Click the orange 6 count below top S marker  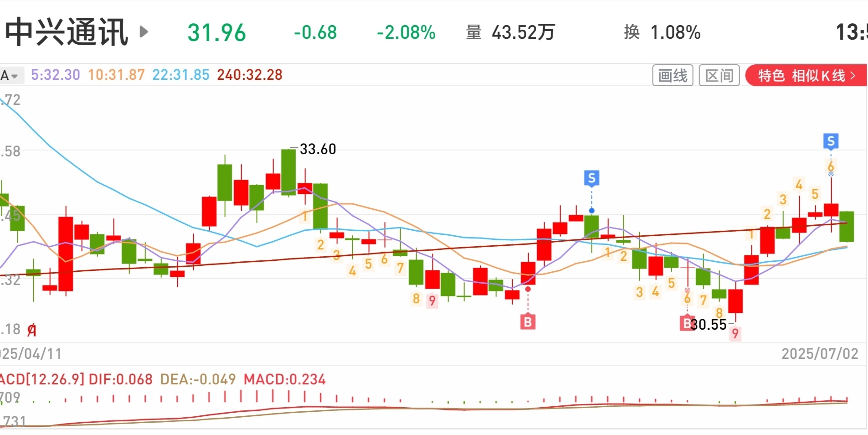[831, 166]
